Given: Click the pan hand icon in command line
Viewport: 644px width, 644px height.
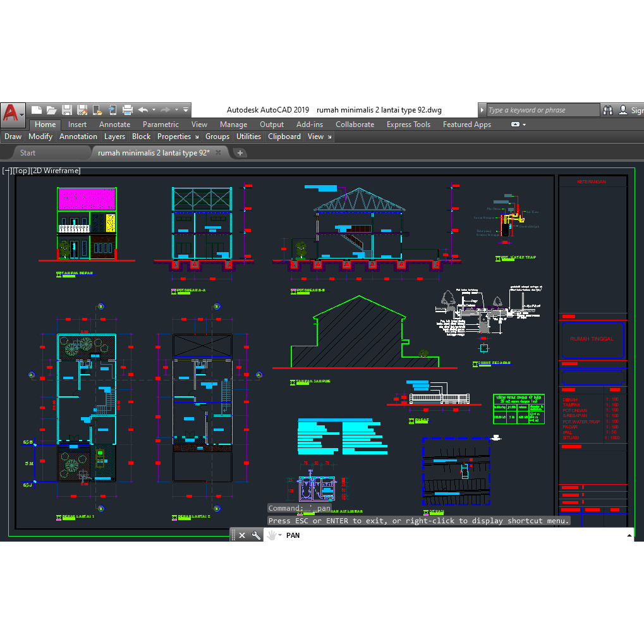Looking at the screenshot, I should point(272,535).
